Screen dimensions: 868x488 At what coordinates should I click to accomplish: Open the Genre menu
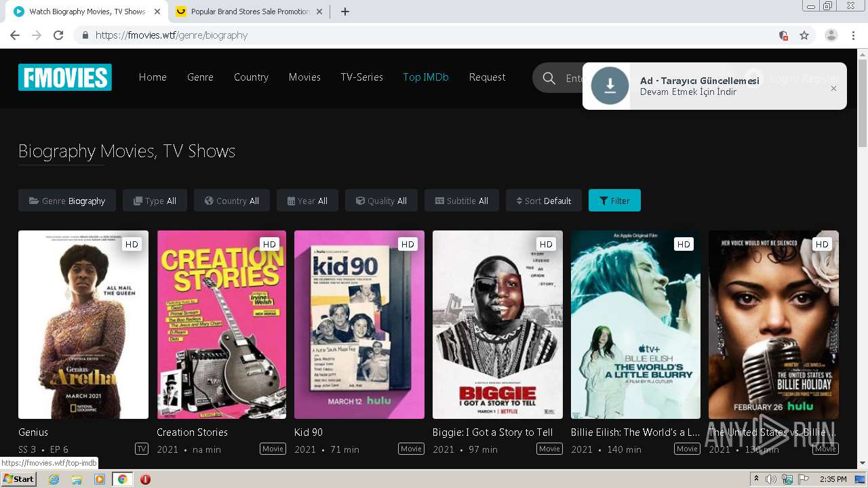pos(200,77)
